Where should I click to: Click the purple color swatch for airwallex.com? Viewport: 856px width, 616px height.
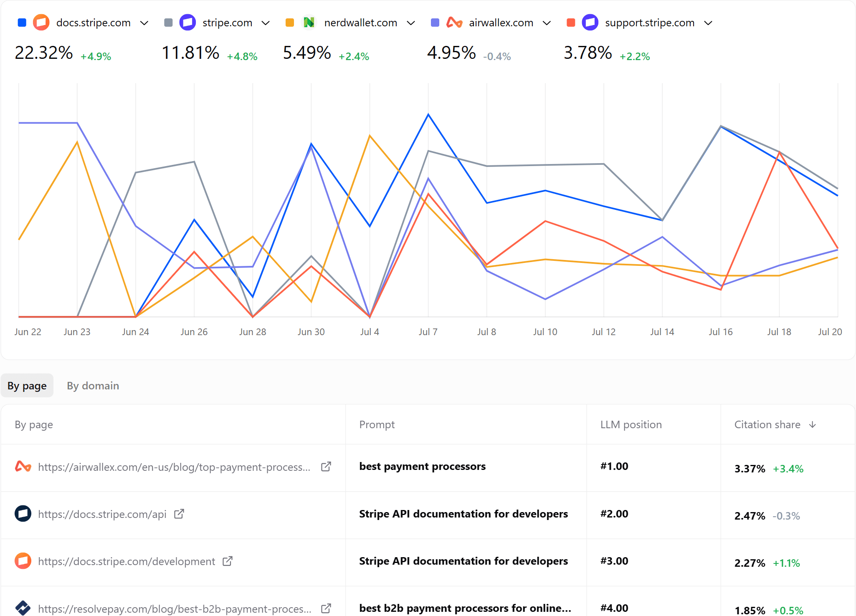(x=435, y=23)
